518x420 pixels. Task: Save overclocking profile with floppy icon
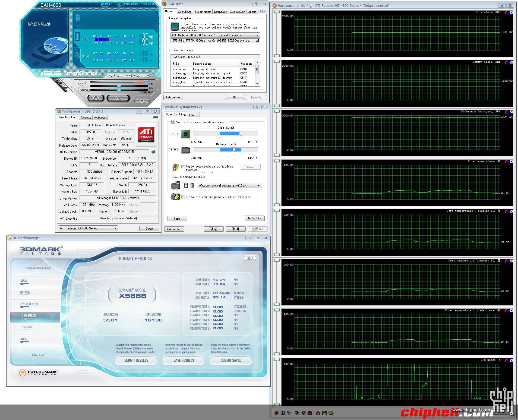coord(186,185)
